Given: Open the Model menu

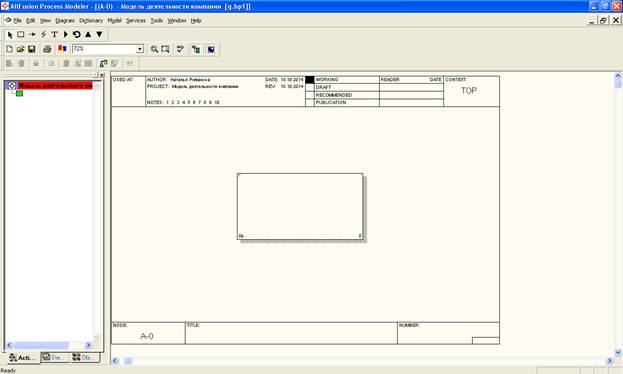Looking at the screenshot, I should (114, 21).
